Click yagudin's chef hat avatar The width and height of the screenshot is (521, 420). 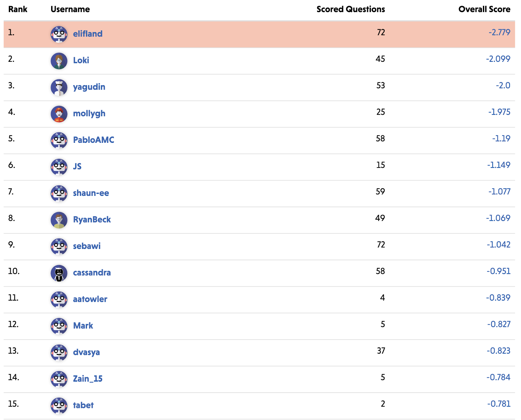pyautogui.click(x=59, y=87)
